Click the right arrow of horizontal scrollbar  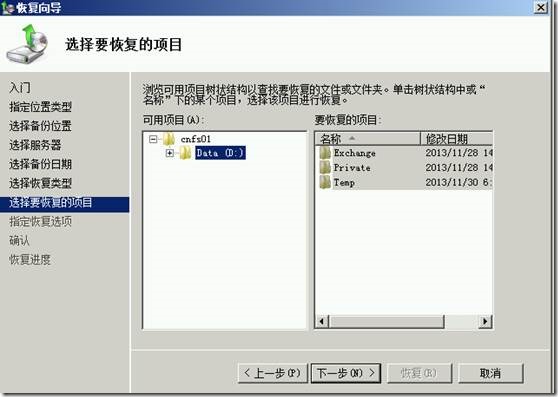point(485,322)
